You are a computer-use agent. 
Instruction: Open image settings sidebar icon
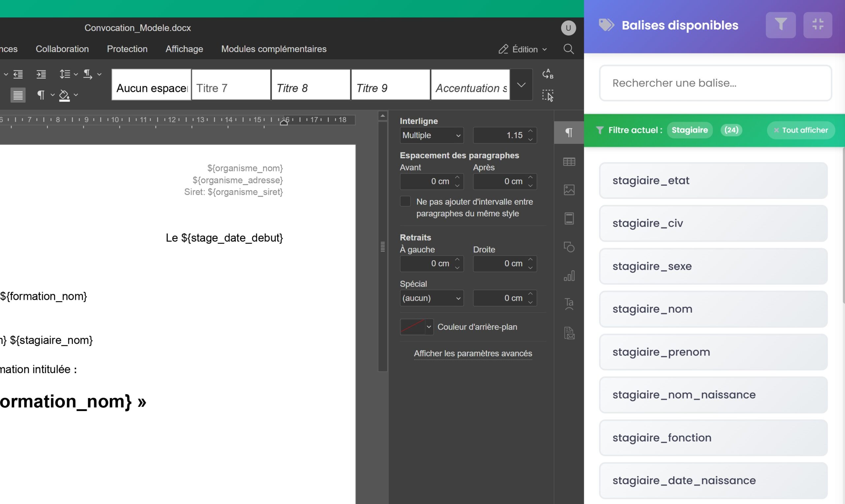click(x=569, y=190)
